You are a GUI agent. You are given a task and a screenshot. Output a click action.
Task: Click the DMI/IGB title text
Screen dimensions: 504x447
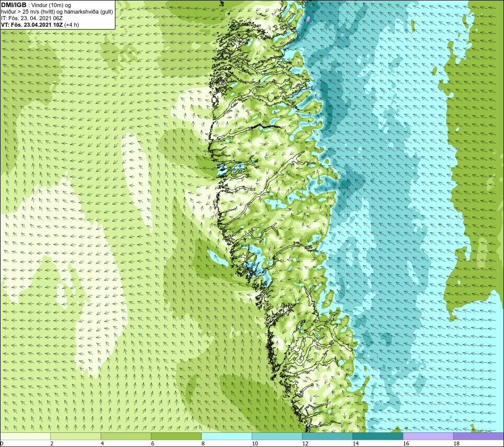coord(14,5)
